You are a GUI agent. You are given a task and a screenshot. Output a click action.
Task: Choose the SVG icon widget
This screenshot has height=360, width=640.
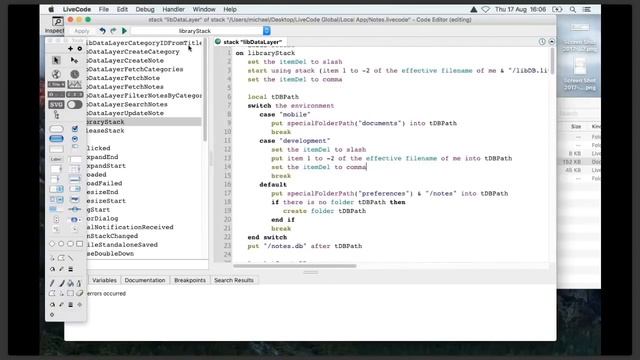pyautogui.click(x=56, y=104)
